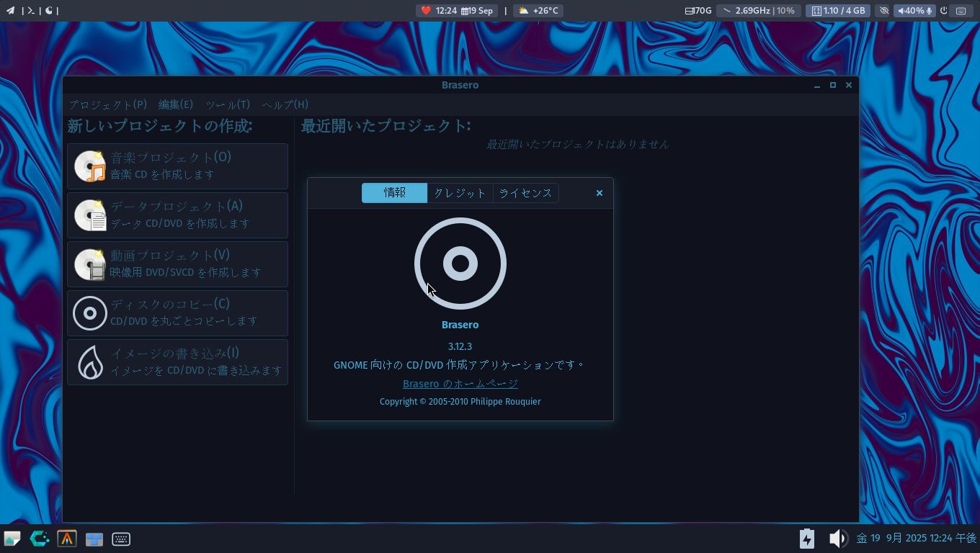
Task: Click the 新しいプロジェクトの作成: heading
Action: (160, 126)
